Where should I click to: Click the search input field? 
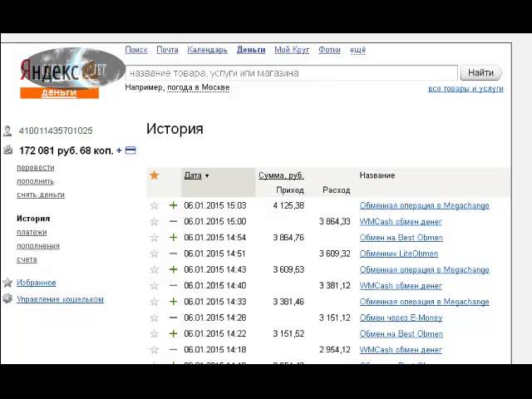pyautogui.click(x=292, y=73)
